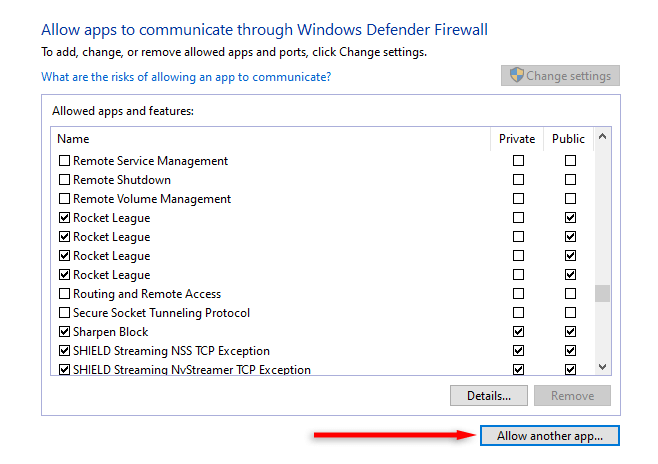
Task: Tick the Remote Shutdown name checkbox
Action: [x=65, y=180]
